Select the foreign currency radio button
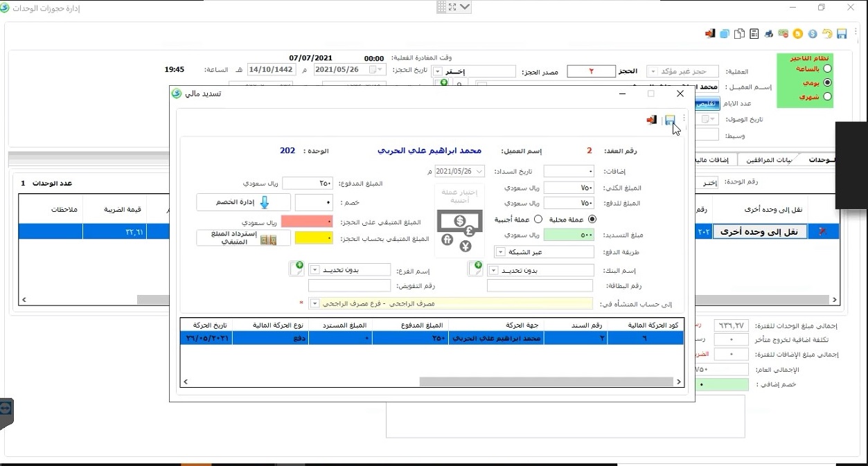 (x=538, y=219)
